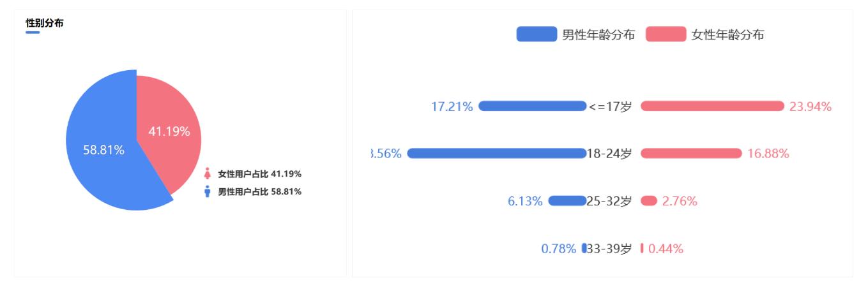Click the female 33-39岁 bar showing 0.44%
This screenshot has height=287, width=868.
tap(642, 248)
